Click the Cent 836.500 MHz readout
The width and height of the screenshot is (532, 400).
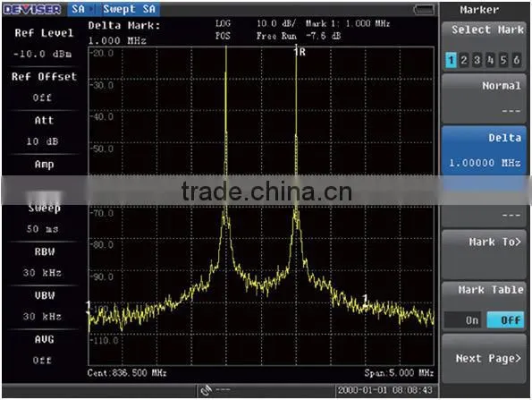(x=127, y=373)
